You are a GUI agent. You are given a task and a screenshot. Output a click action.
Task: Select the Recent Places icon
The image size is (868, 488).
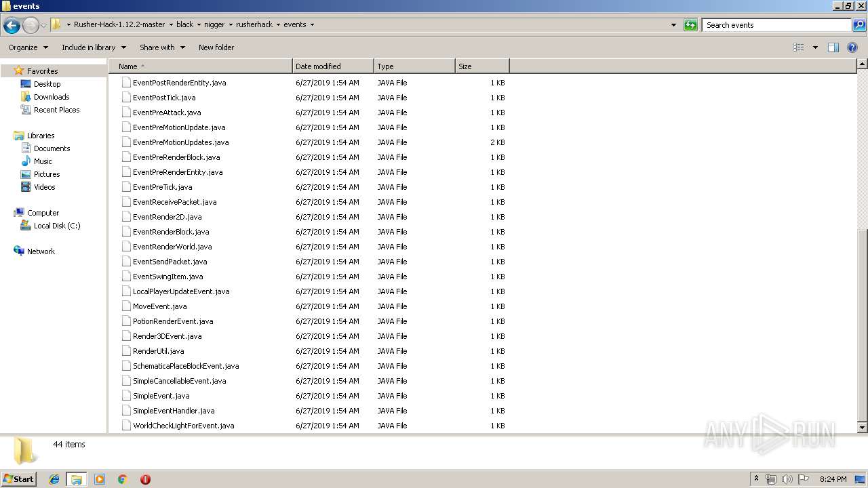[x=26, y=110]
